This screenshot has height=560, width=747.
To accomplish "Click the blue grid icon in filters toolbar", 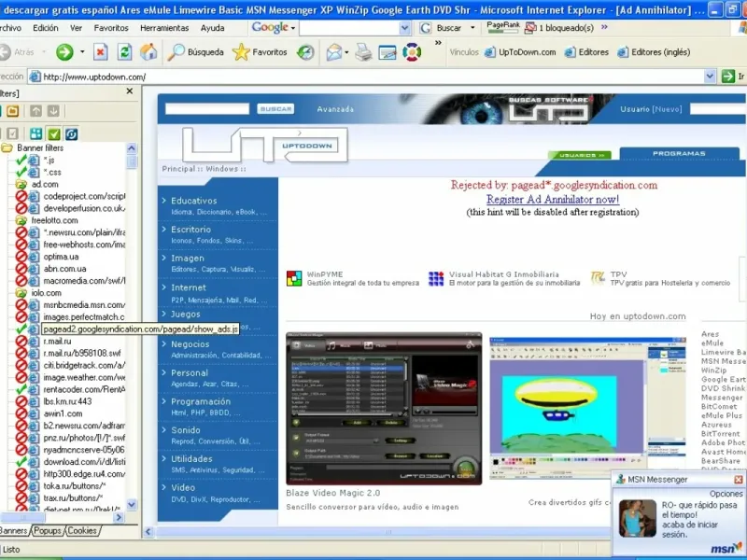I will (x=35, y=133).
